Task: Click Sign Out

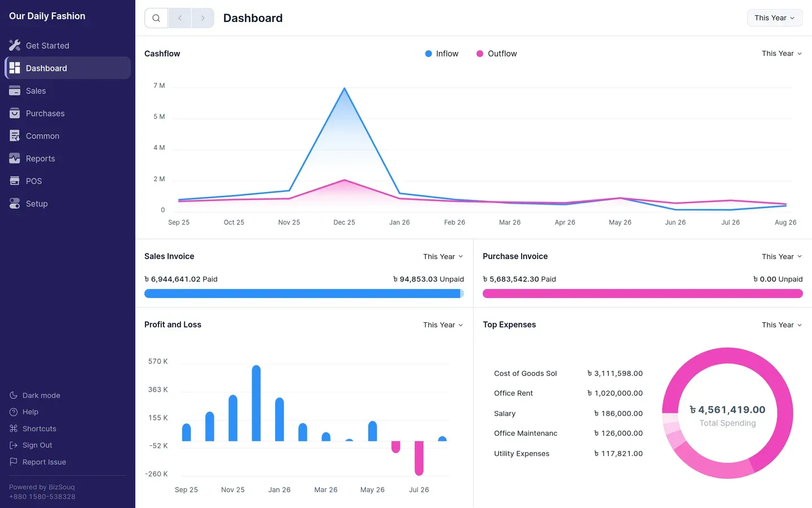Action: click(31, 445)
